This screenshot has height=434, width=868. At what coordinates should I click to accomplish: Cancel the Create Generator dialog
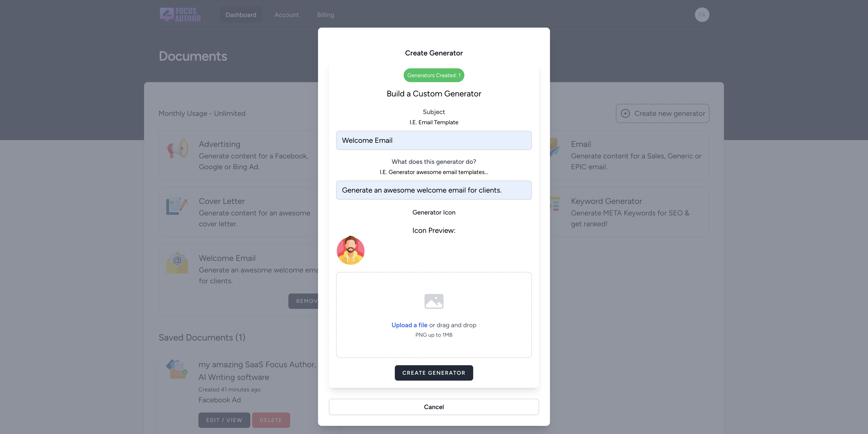pos(434,407)
